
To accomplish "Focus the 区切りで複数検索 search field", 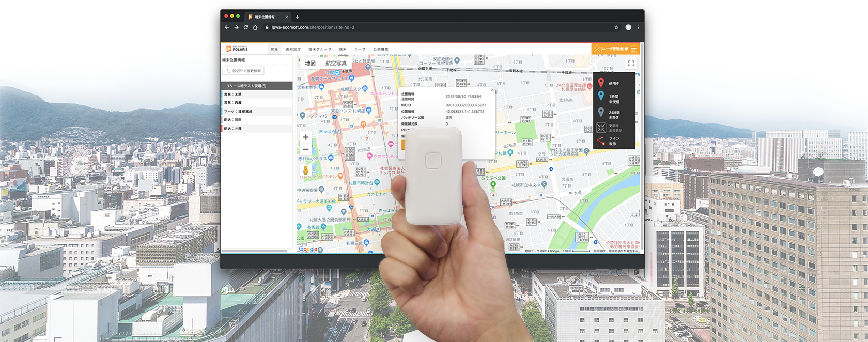I will (243, 71).
